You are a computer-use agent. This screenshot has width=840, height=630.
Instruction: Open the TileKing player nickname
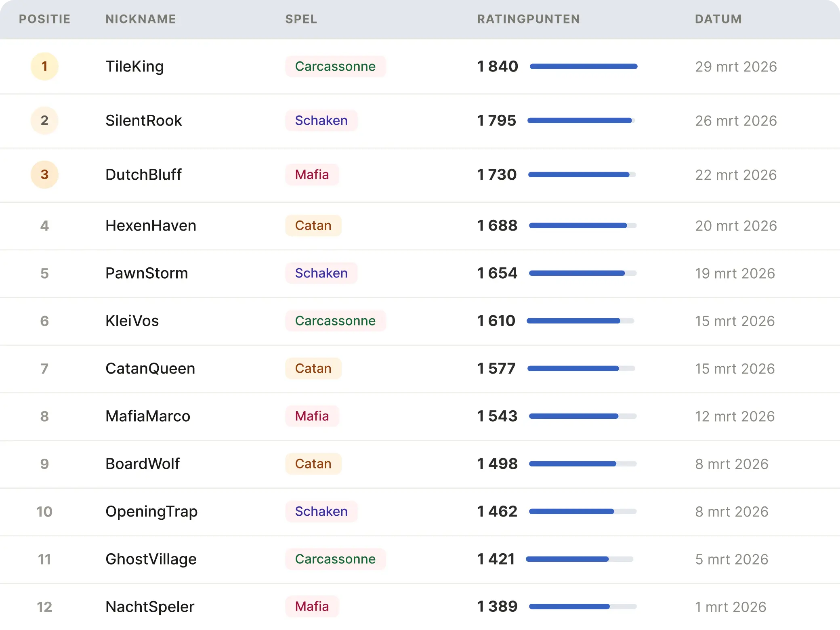[134, 66]
